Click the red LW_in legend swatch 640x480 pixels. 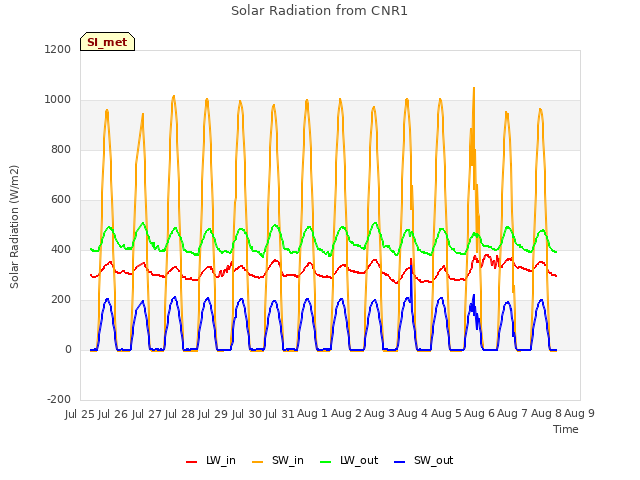tap(191, 462)
